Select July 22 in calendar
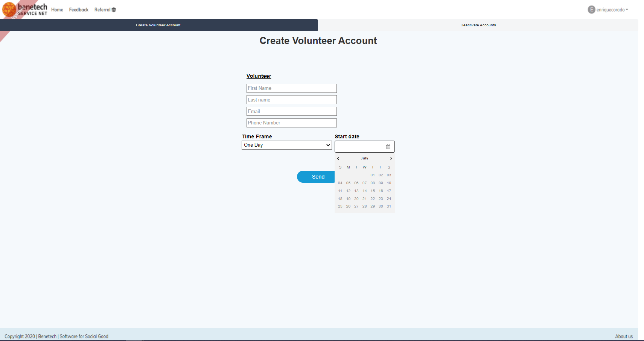 [x=373, y=199]
